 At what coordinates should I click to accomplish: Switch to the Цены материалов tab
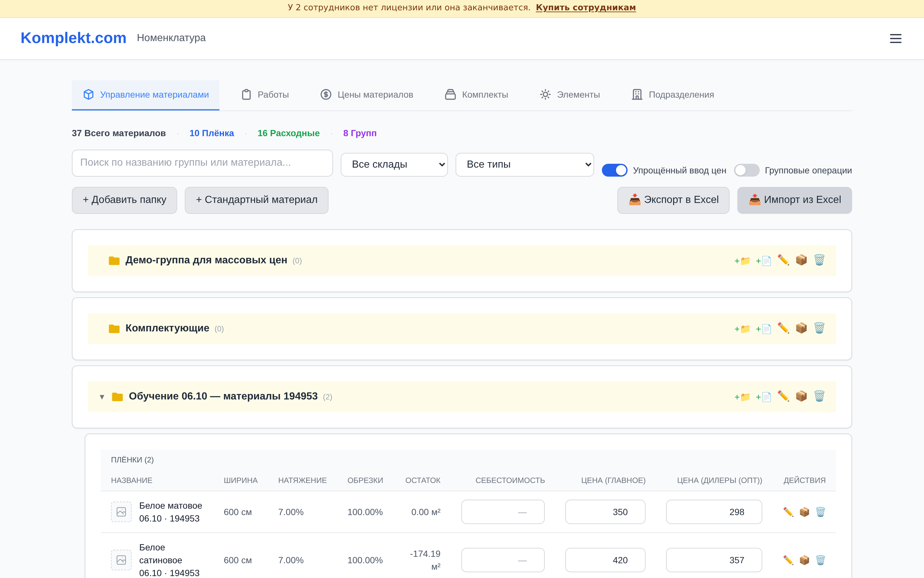(x=366, y=95)
